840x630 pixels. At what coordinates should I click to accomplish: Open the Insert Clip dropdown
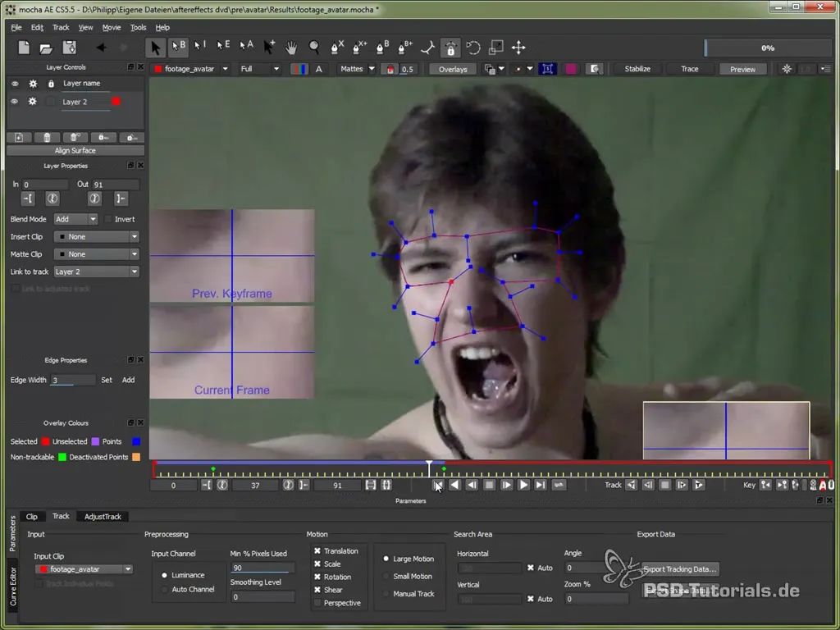click(97, 237)
